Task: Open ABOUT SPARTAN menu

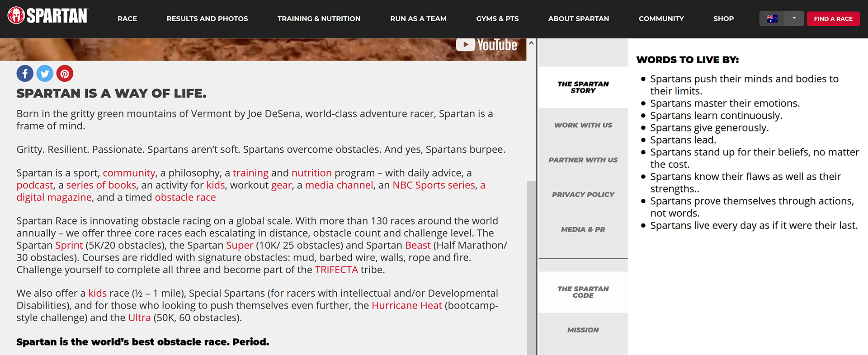Action: pos(578,19)
